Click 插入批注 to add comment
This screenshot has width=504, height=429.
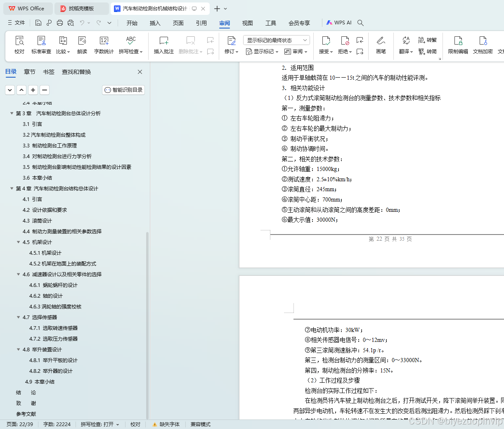point(164,45)
